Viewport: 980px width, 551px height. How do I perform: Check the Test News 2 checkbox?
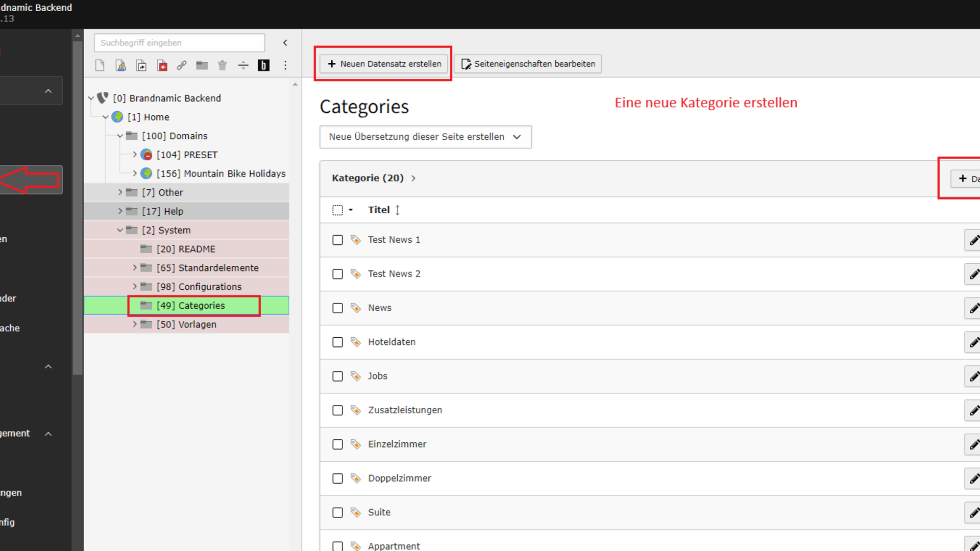point(337,274)
